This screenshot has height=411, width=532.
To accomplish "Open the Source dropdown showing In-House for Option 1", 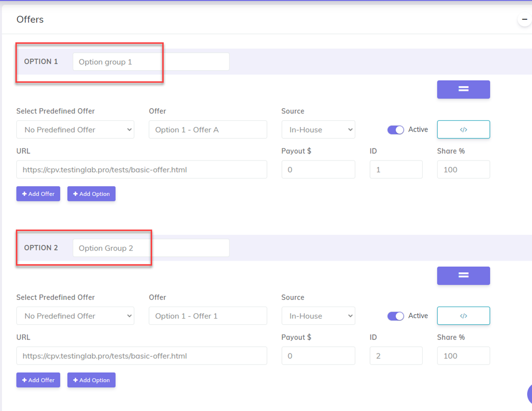I will click(x=318, y=129).
